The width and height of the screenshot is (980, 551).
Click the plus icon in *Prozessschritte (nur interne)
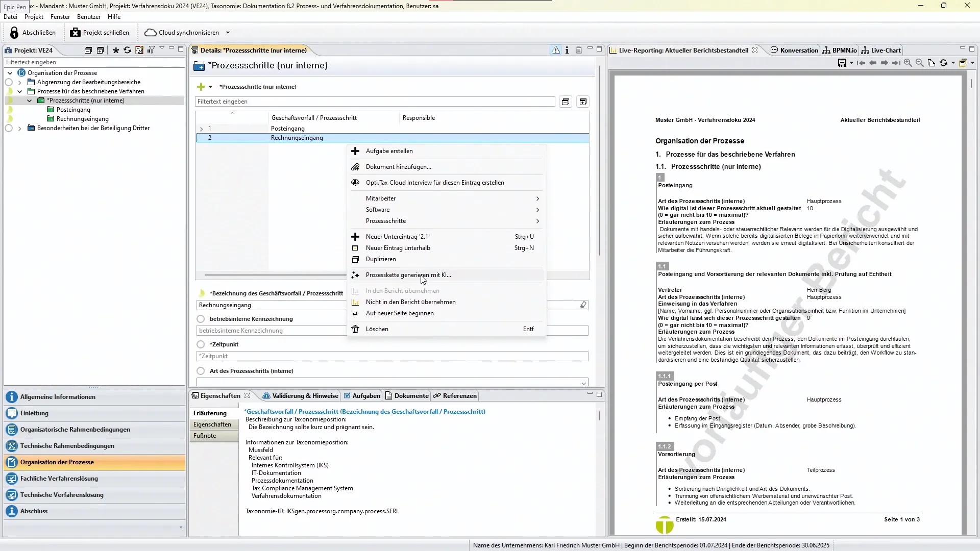click(x=201, y=87)
